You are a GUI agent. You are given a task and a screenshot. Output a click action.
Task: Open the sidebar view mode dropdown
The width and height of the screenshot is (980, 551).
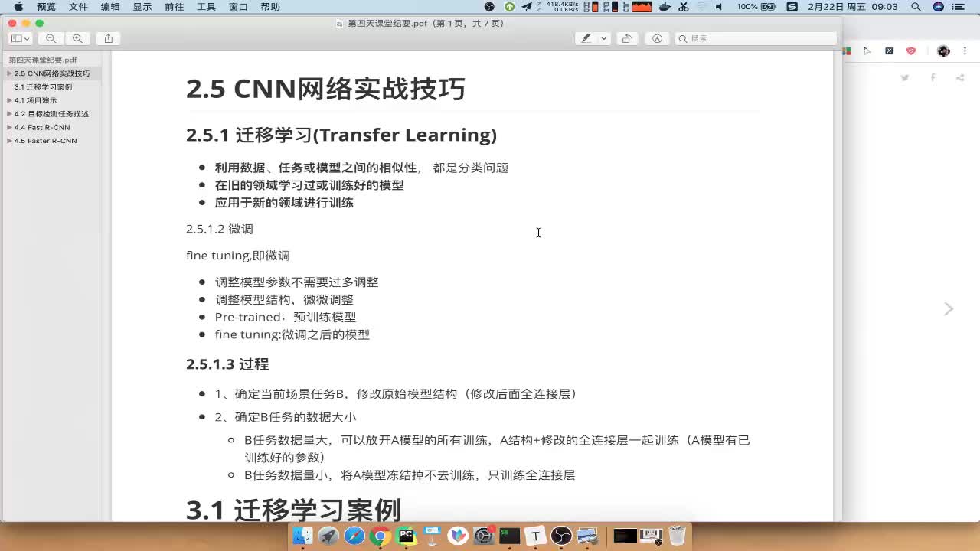pyautogui.click(x=21, y=38)
